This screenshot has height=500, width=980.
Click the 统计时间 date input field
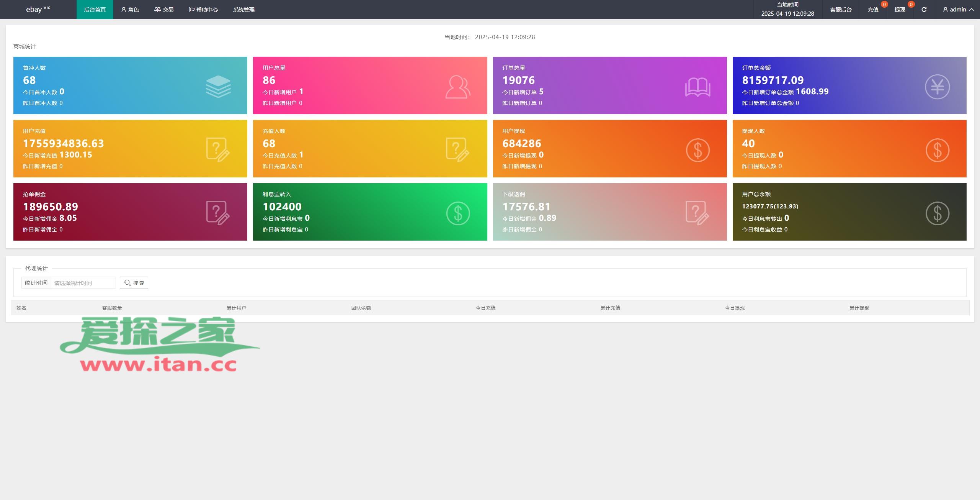(x=83, y=283)
